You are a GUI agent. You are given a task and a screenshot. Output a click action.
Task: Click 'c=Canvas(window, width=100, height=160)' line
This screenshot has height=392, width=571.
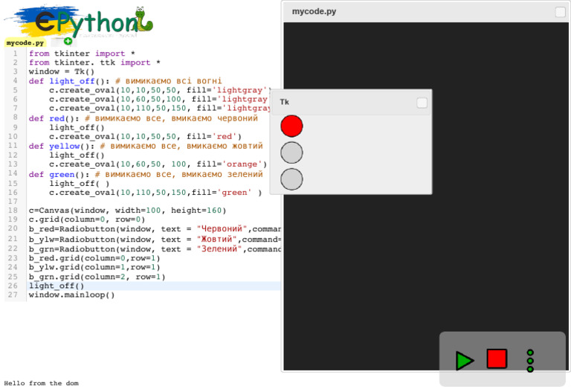pyautogui.click(x=127, y=211)
